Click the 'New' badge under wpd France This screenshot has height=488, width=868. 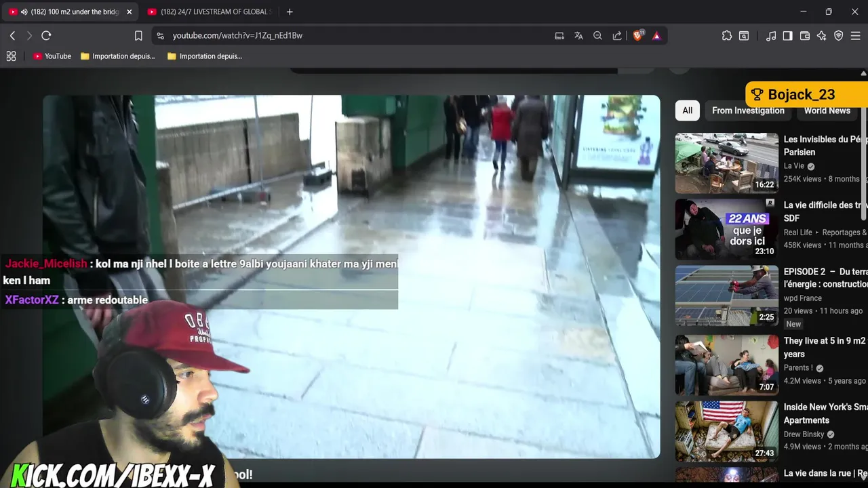click(793, 324)
